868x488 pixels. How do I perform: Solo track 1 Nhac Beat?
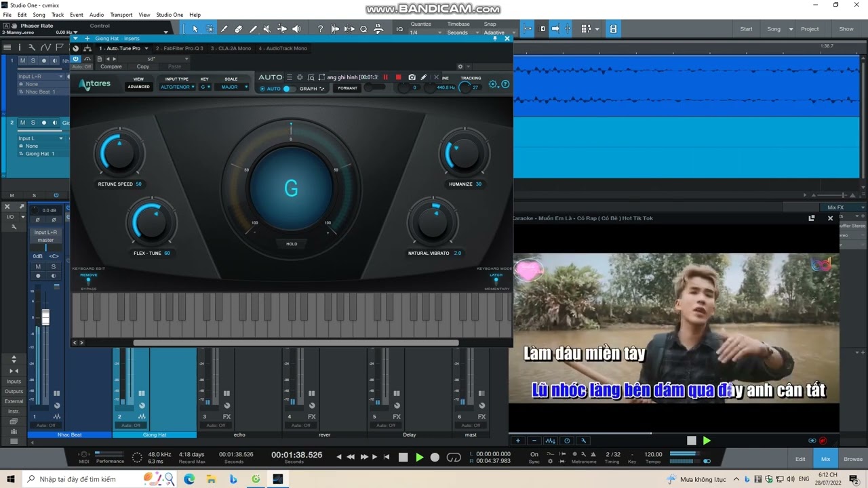33,61
